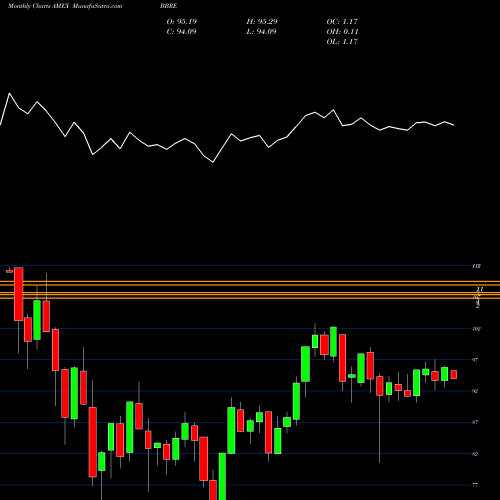
Task: Click the 'OL: 1.17' stat
Action: coord(342,42)
